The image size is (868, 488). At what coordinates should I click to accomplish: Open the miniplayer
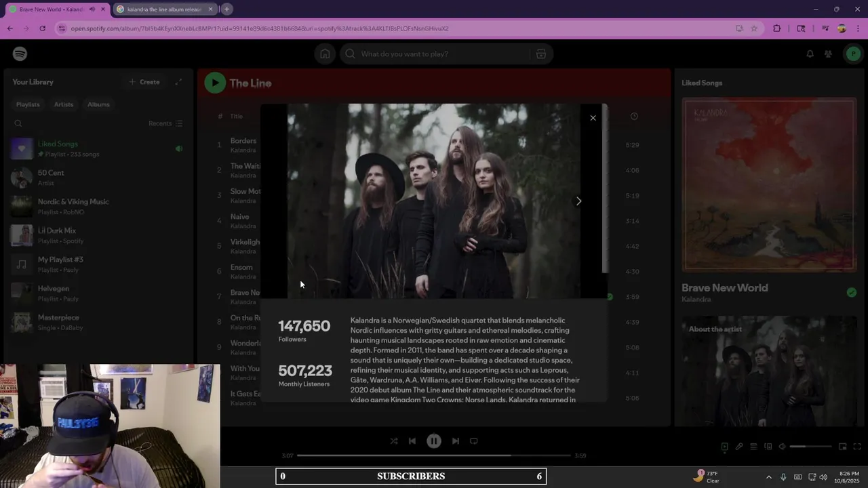(842, 447)
